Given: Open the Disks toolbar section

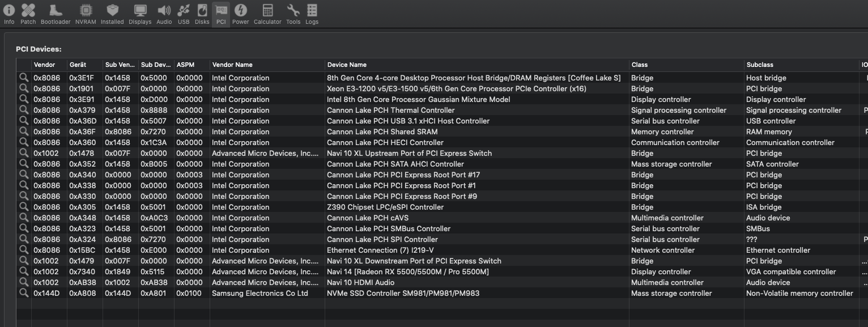Looking at the screenshot, I should pyautogui.click(x=202, y=14).
